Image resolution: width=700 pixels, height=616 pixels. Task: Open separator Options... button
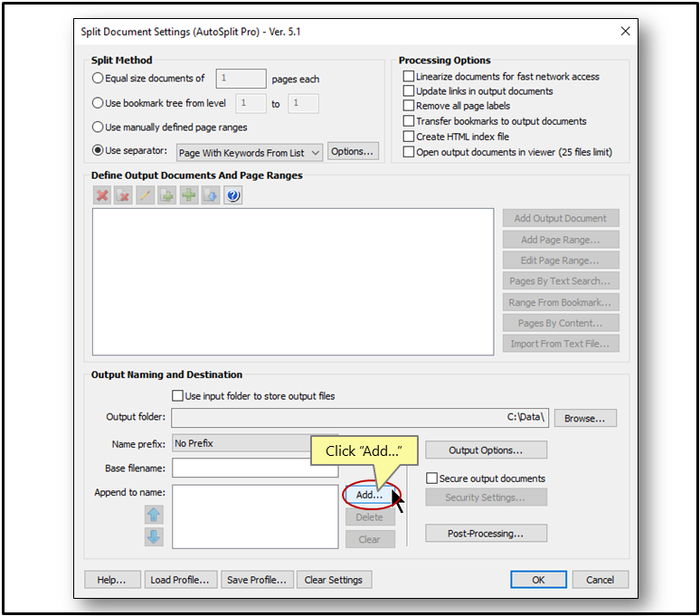coord(353,152)
